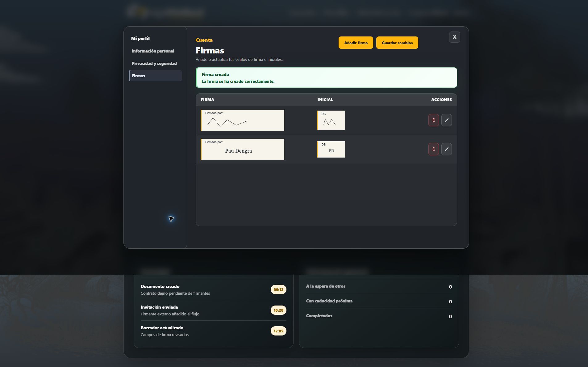Click the drawn initials thumbnail
Screen dimensions: 588x367
(331, 120)
